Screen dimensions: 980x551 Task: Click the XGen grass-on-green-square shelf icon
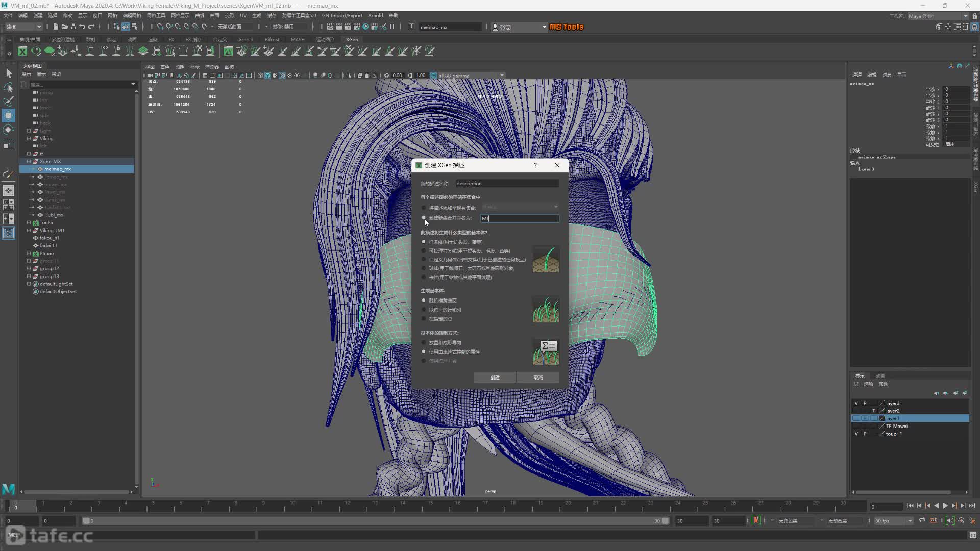(x=228, y=51)
